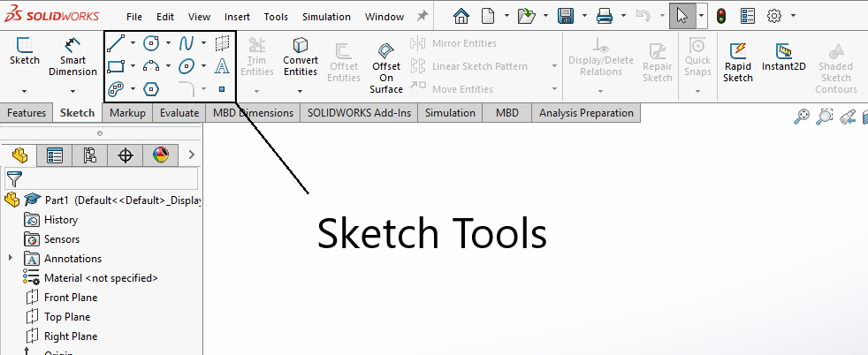Open the Rectangle tool dropdown arrow
868x355 pixels.
click(133, 66)
